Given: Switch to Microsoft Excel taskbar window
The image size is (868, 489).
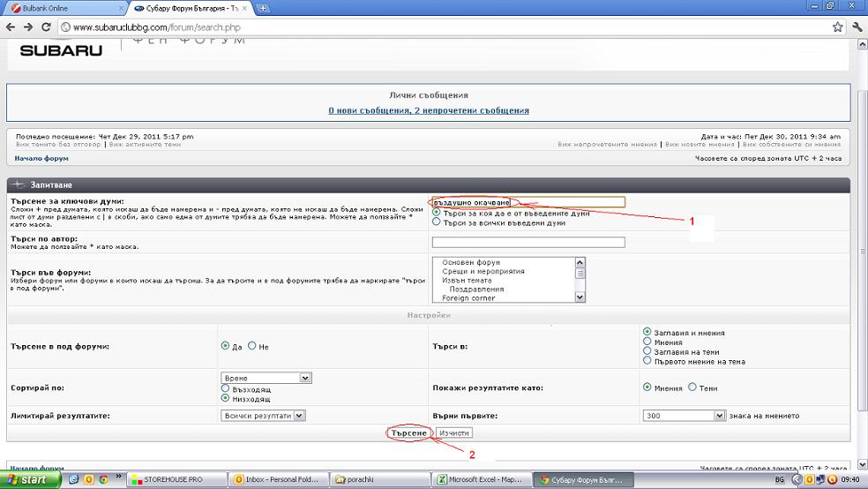Looking at the screenshot, I should [x=481, y=479].
